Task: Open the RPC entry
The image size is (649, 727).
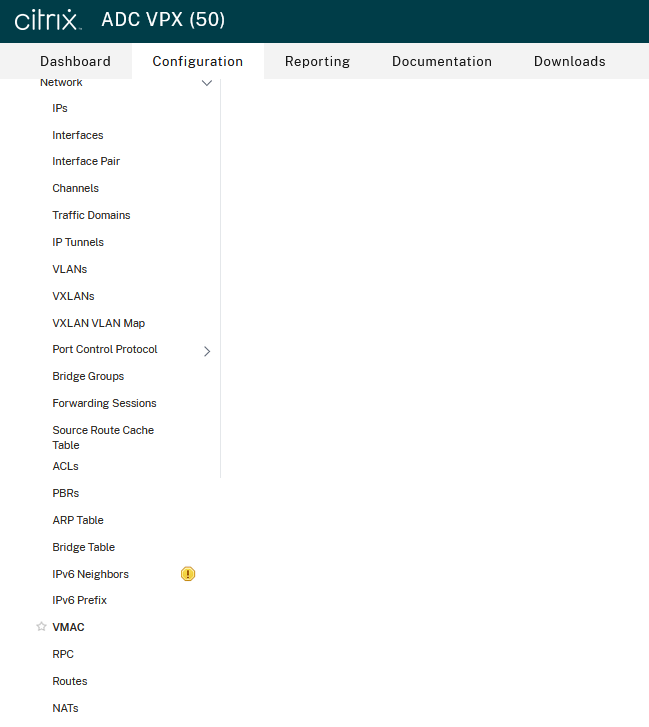Action: tap(63, 654)
